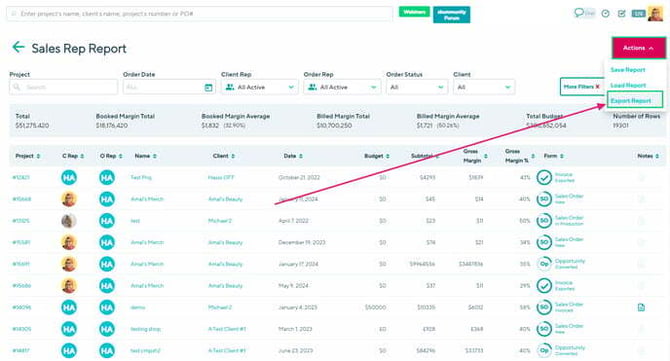Click the back arrow beside Sales Rep Report
The width and height of the screenshot is (670, 361).
tap(18, 47)
